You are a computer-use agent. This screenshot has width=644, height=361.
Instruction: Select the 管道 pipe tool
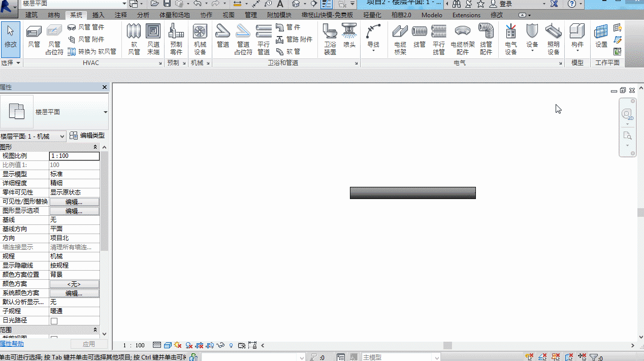coord(223,36)
